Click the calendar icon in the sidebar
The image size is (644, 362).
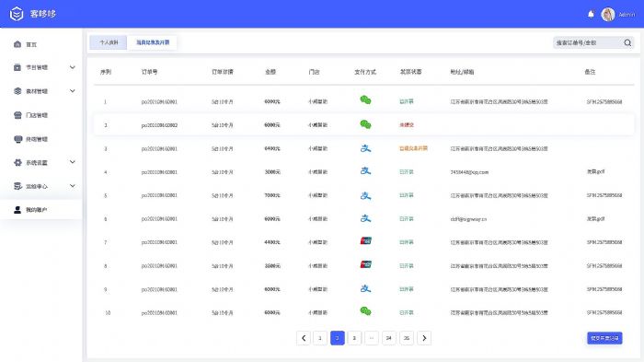[x=17, y=67]
